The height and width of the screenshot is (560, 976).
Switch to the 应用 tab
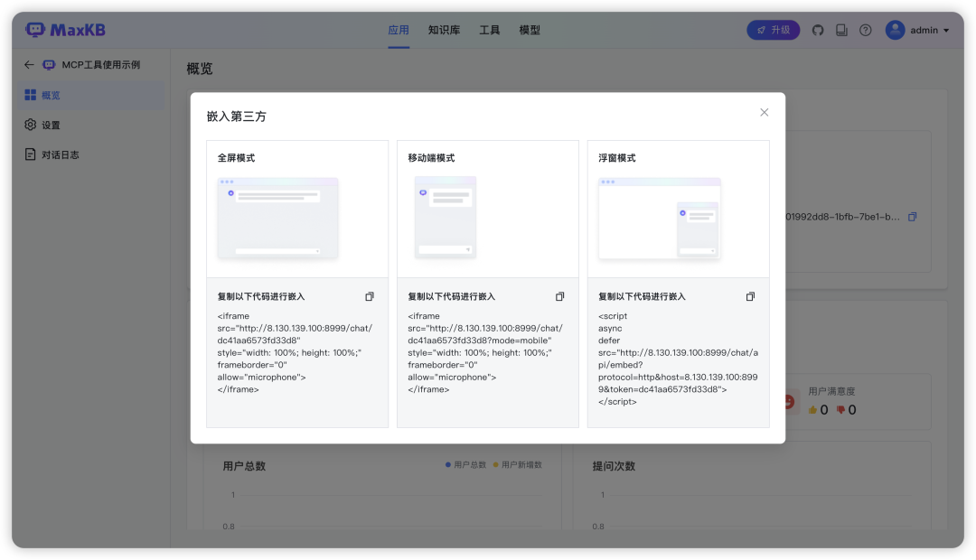pos(399,30)
